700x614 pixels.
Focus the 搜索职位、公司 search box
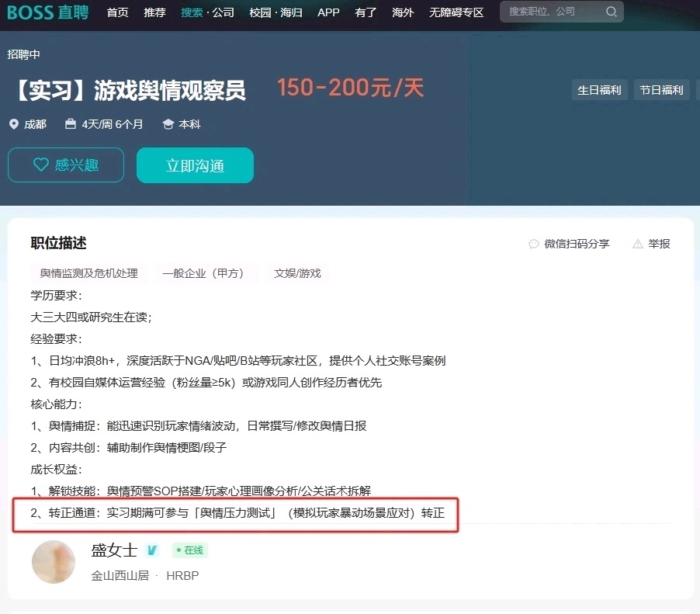pyautogui.click(x=562, y=12)
